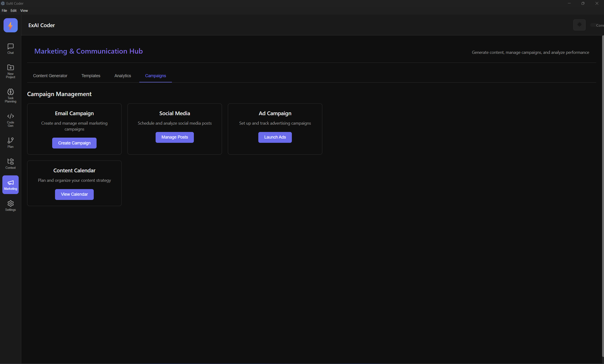This screenshot has width=604, height=364.
Task: Click the View Calendar button
Action: click(x=74, y=194)
